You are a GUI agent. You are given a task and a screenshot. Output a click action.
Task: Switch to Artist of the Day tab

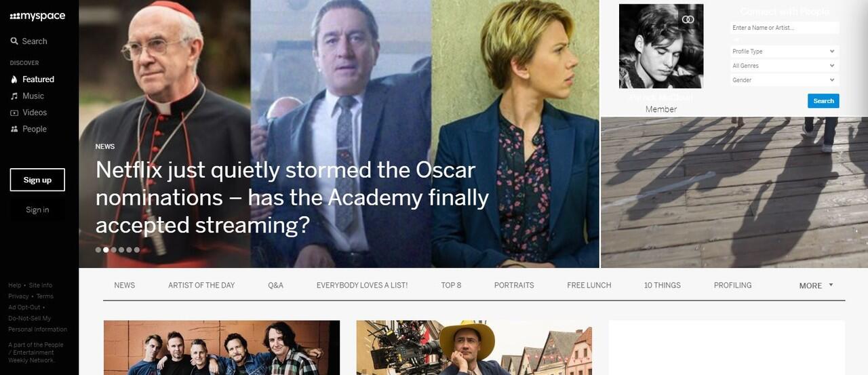click(x=201, y=285)
